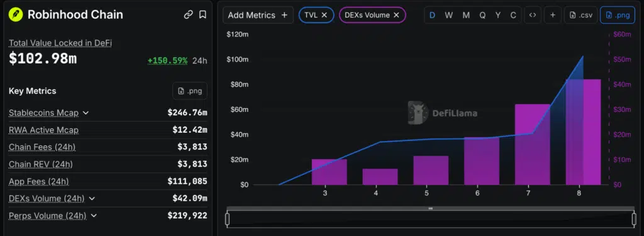Click the +150.59% change value
The height and width of the screenshot is (236, 644).
point(167,61)
